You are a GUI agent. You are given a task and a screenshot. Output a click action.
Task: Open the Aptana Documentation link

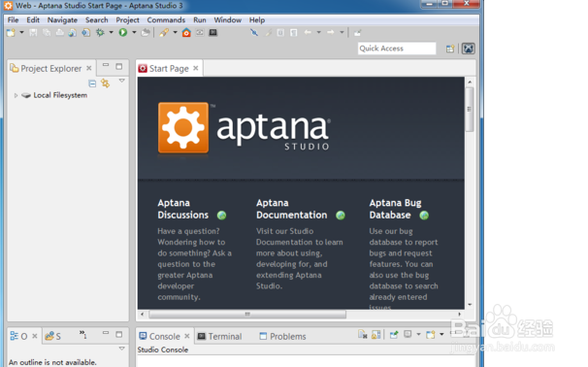tap(292, 209)
